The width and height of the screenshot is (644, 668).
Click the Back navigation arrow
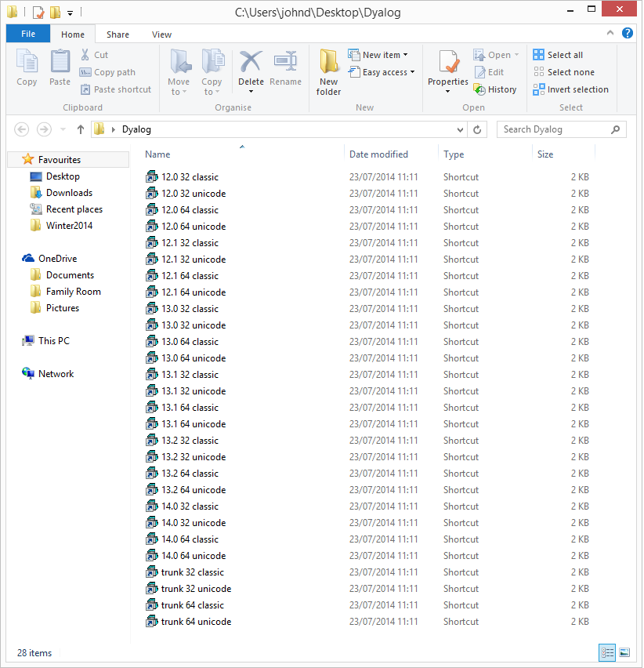(22, 129)
